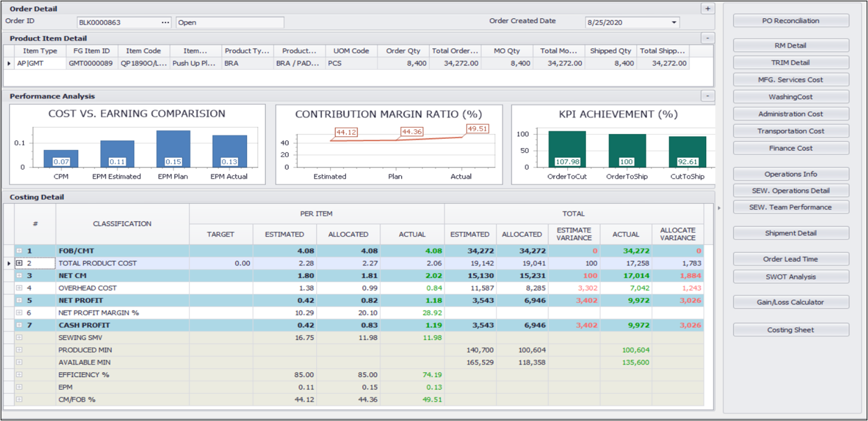Open the RM Detail view
The height and width of the screenshot is (421, 868).
point(791,45)
